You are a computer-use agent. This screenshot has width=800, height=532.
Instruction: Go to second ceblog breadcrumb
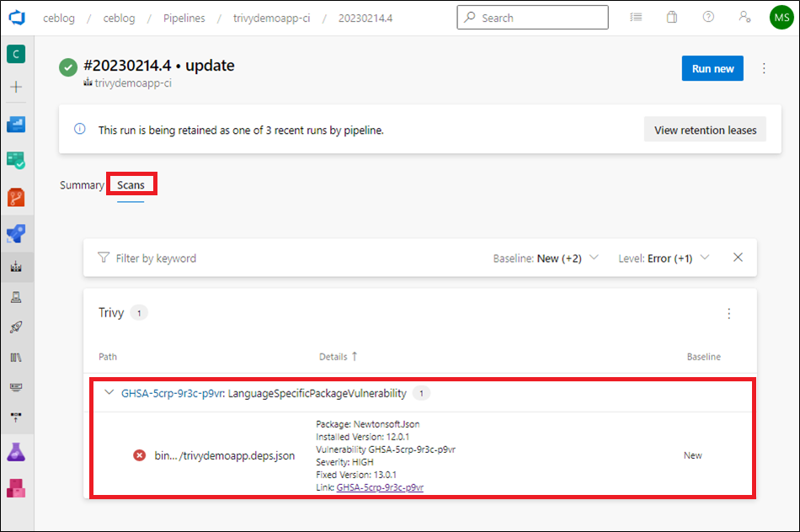[x=119, y=19]
